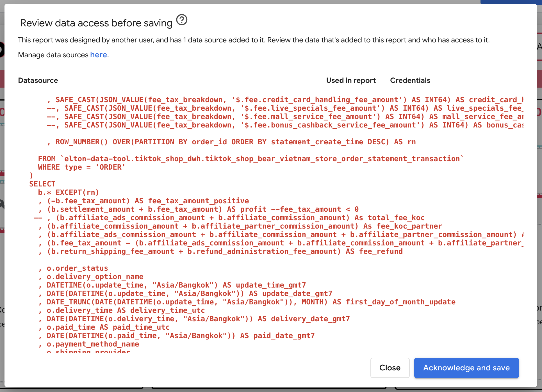The image size is (542, 392).
Task: Click the fee_koc_partner line
Action: tap(240, 226)
